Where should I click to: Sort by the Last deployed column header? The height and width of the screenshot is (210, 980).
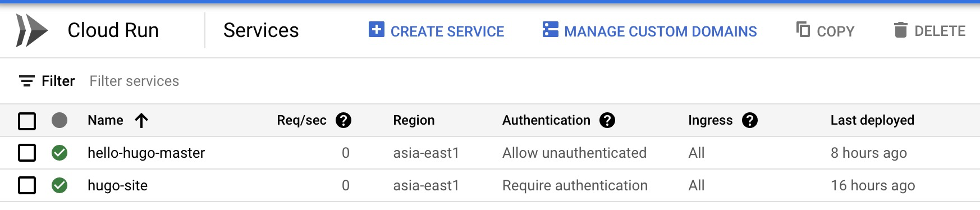click(x=872, y=120)
